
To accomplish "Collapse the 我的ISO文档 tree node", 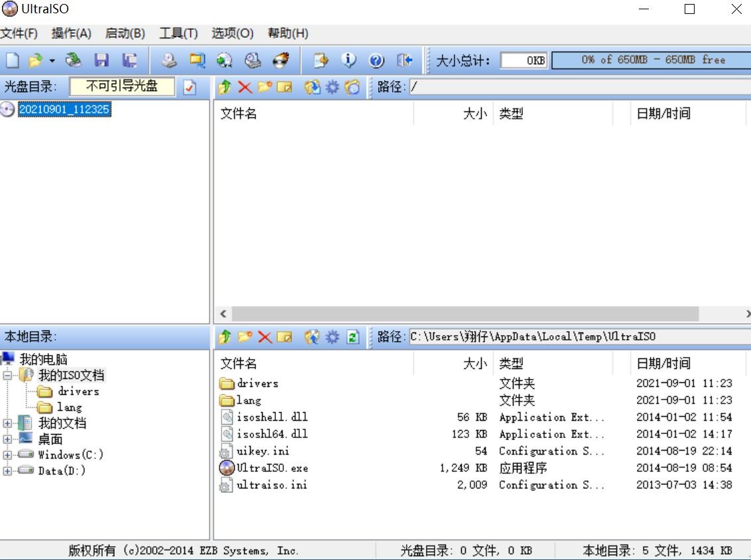I will pos(7,376).
